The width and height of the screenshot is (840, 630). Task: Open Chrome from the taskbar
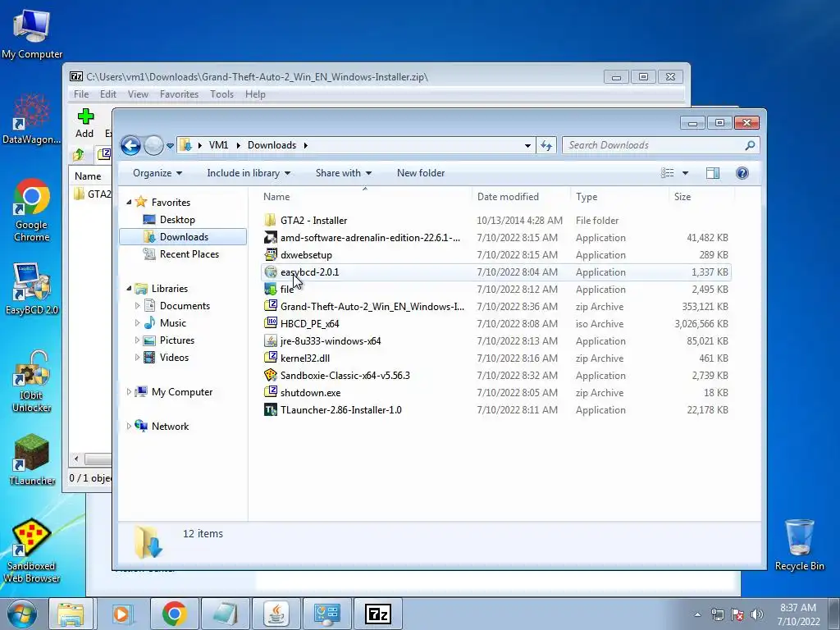coord(174,614)
